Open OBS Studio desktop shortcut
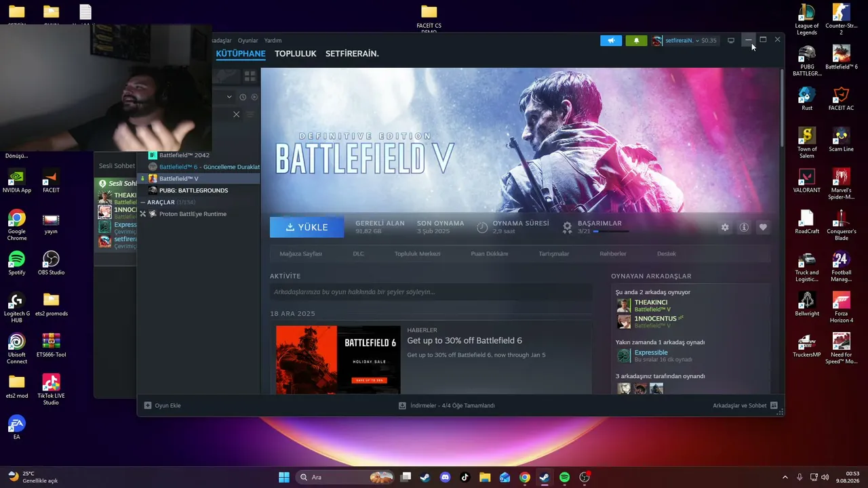868x488 pixels. 51,263
